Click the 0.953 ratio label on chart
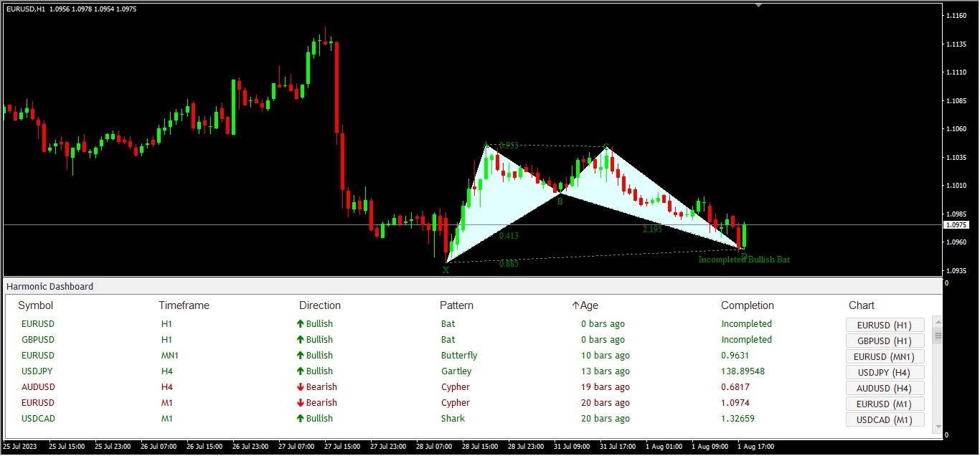 tap(509, 146)
